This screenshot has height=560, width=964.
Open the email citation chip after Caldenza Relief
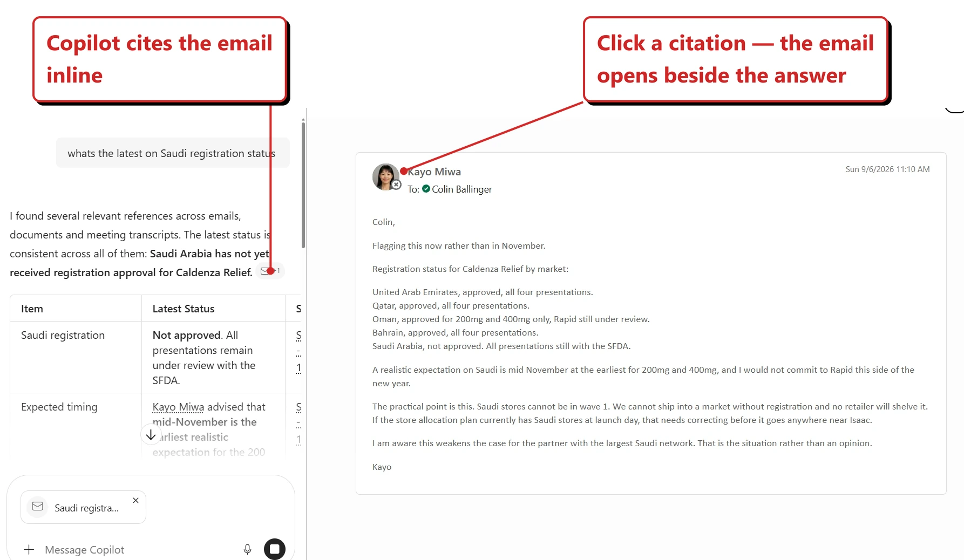270,271
